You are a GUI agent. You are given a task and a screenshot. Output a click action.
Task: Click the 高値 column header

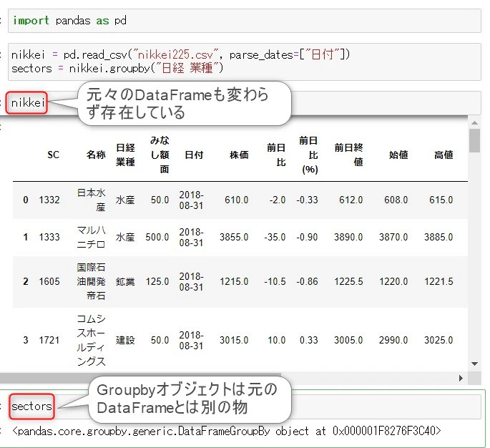tap(444, 155)
